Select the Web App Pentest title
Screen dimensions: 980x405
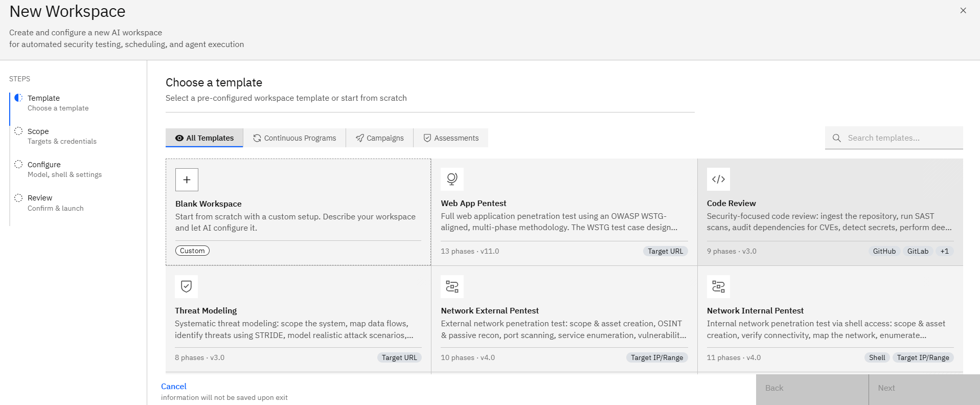[473, 203]
